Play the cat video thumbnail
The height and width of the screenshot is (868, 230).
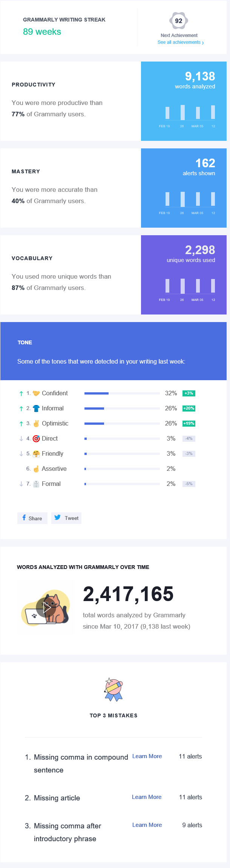point(46,607)
